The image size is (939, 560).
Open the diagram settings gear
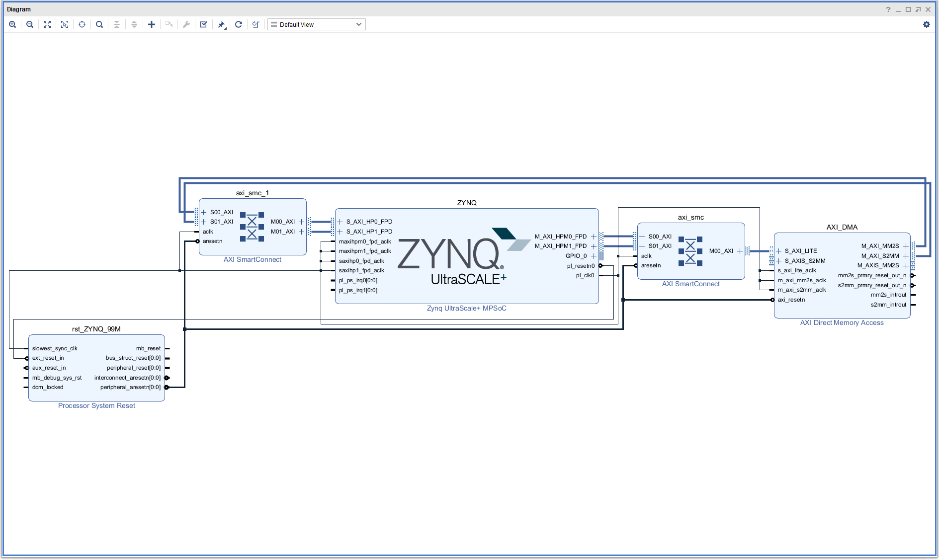pos(927,24)
